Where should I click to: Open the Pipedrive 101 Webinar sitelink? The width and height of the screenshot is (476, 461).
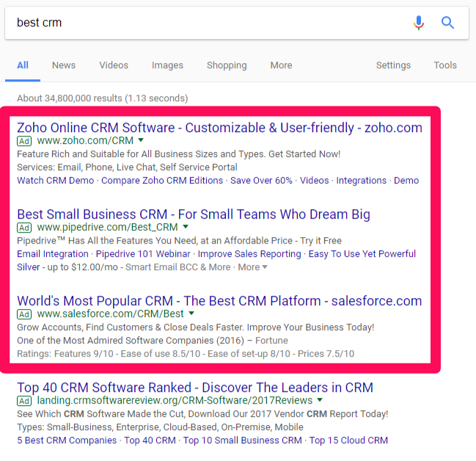point(143,254)
